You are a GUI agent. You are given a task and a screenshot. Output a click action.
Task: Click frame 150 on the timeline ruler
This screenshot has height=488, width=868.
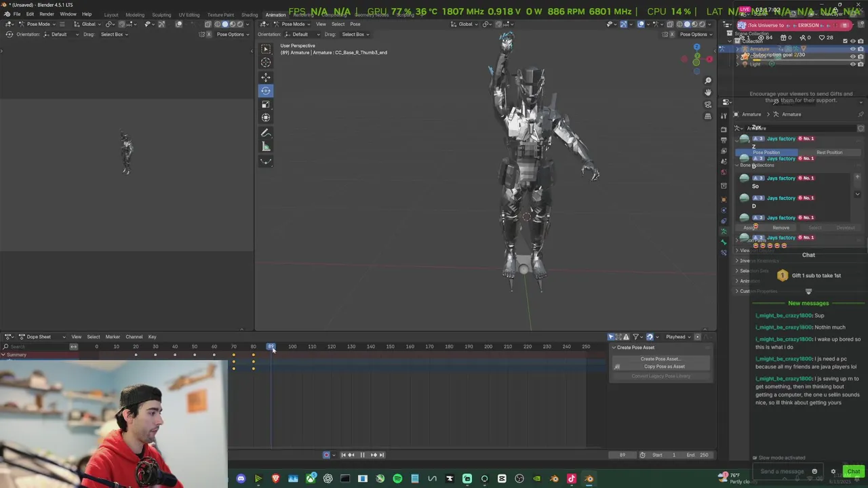point(390,346)
